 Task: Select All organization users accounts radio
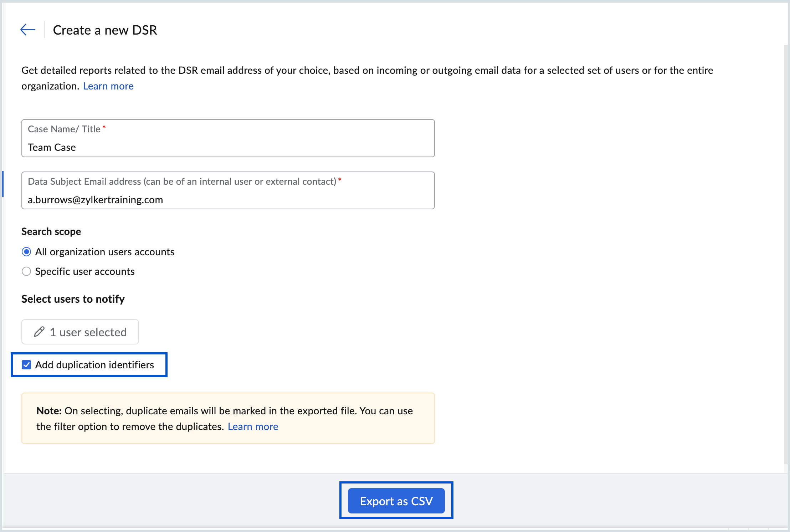pyautogui.click(x=26, y=252)
